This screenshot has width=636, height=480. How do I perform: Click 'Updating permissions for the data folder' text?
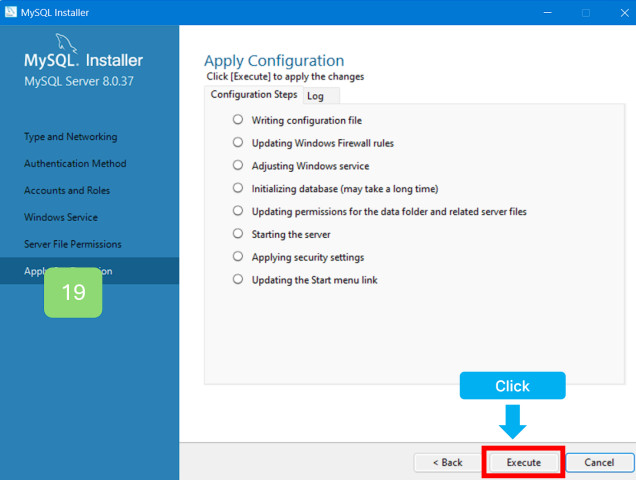pyautogui.click(x=389, y=211)
